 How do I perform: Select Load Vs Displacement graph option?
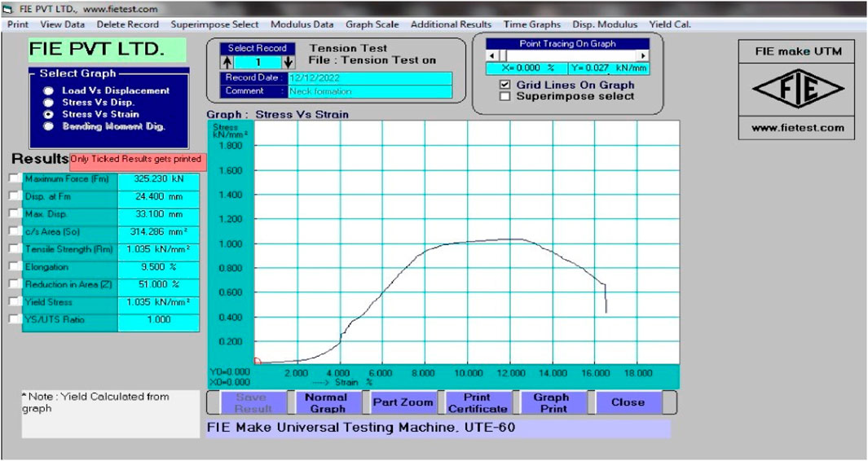click(49, 90)
